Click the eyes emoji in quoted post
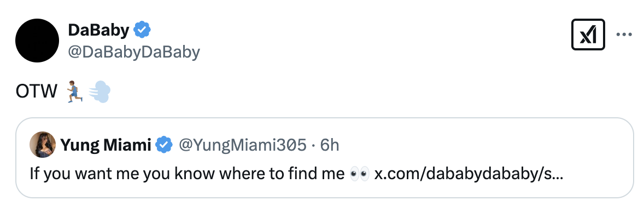This screenshot has height=206, width=644. pos(359,174)
